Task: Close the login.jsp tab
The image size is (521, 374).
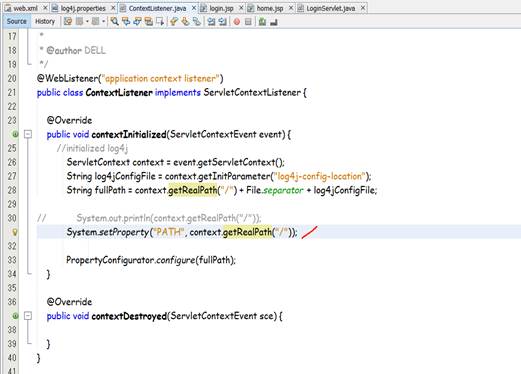Action: [241, 8]
